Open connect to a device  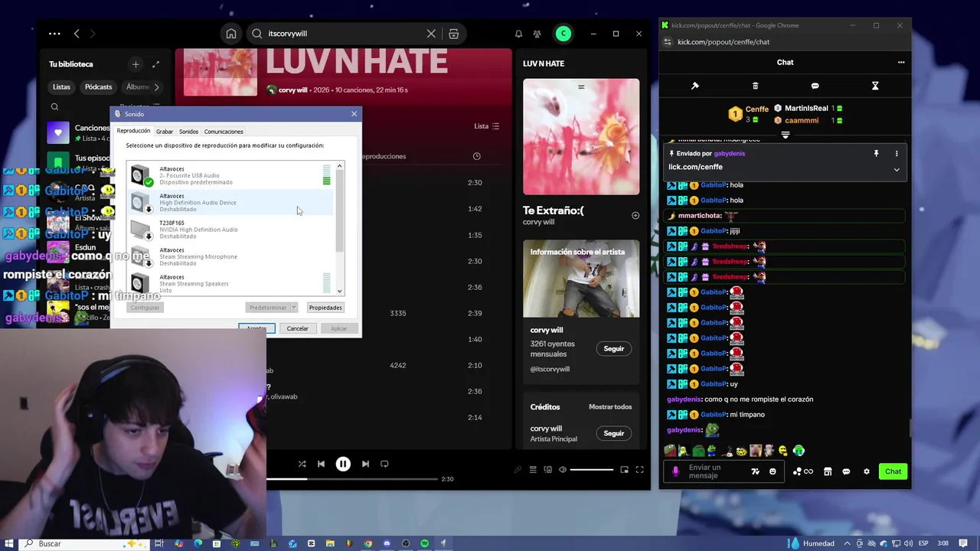[547, 470]
